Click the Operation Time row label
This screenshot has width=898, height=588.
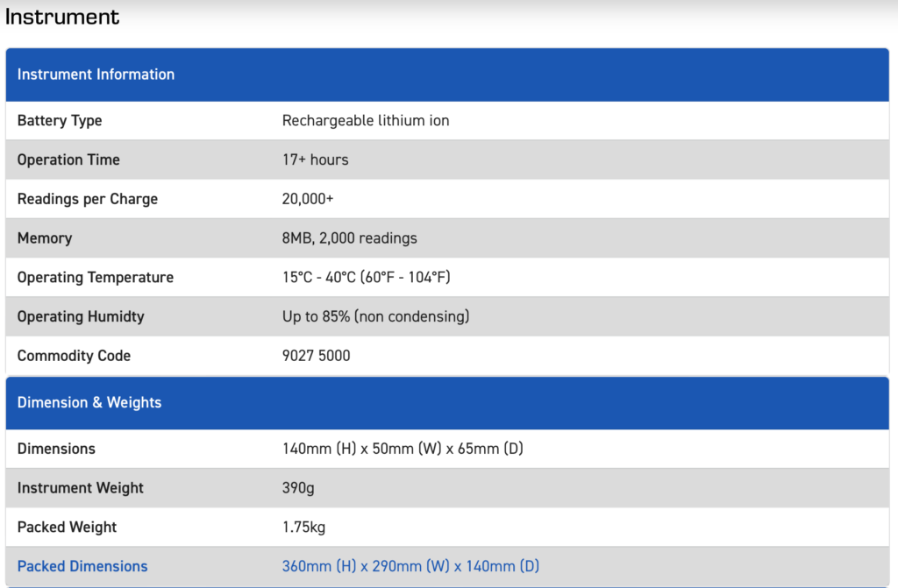[68, 160]
